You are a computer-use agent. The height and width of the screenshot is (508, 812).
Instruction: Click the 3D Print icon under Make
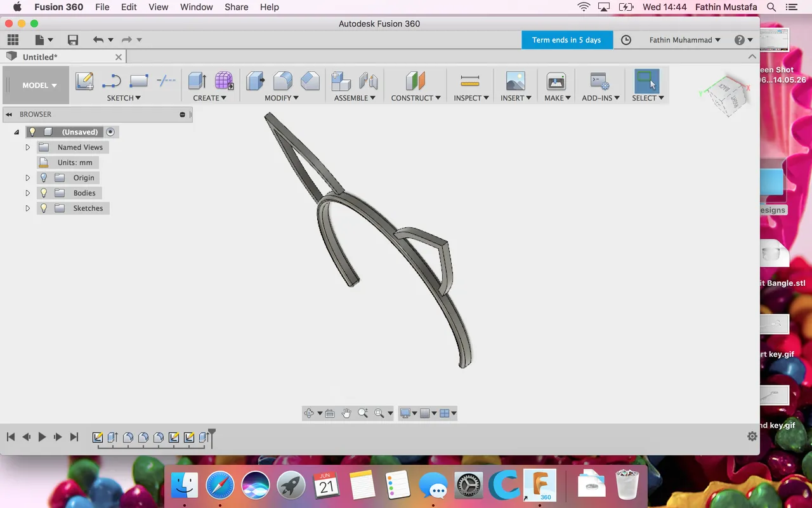pyautogui.click(x=556, y=81)
